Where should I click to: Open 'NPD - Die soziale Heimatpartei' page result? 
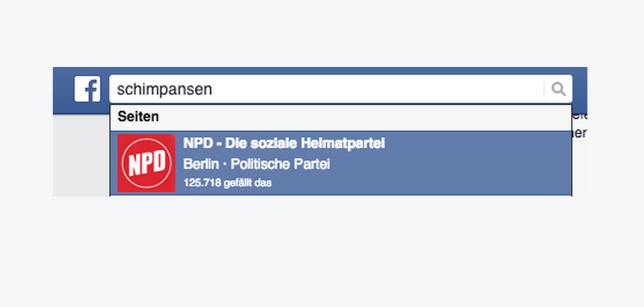point(283,144)
